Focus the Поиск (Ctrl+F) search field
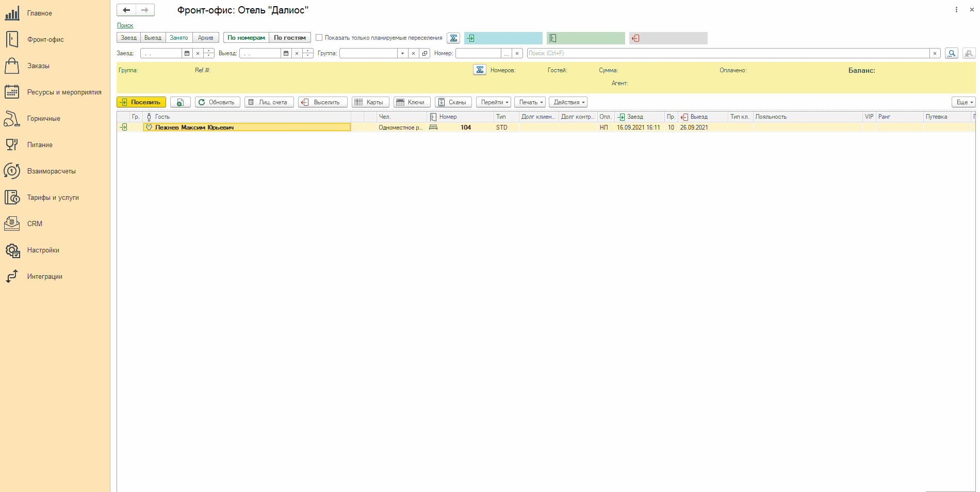The image size is (980, 492). (x=728, y=53)
